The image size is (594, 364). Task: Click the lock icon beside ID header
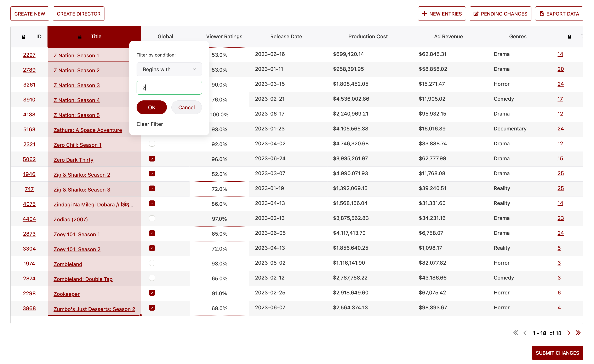[x=24, y=37]
